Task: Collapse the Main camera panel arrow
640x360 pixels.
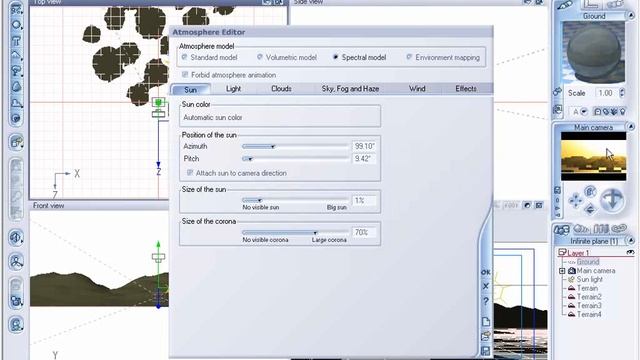Action: click(631, 127)
